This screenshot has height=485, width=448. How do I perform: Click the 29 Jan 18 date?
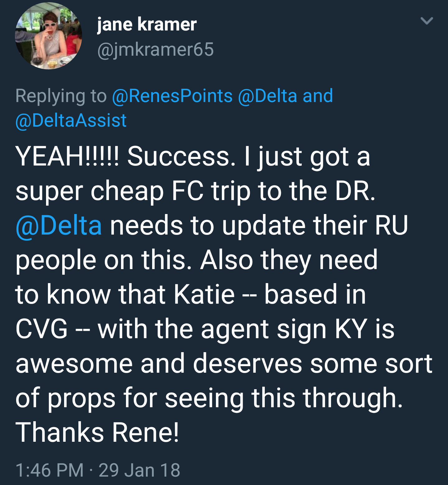(139, 470)
